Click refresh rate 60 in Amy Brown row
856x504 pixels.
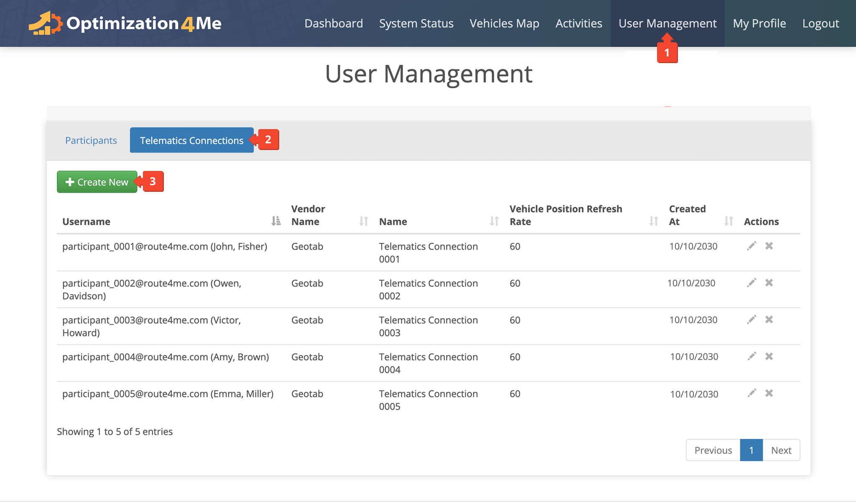(515, 357)
